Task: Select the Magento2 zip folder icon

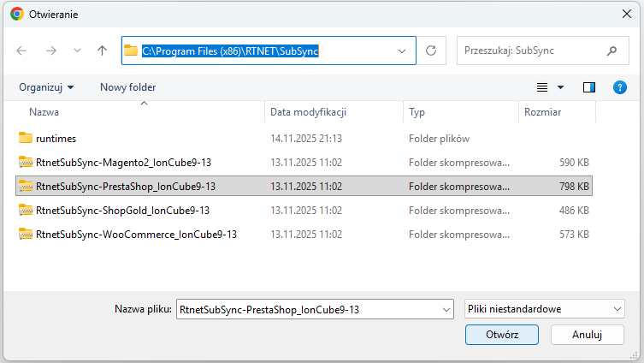Action: [26, 162]
